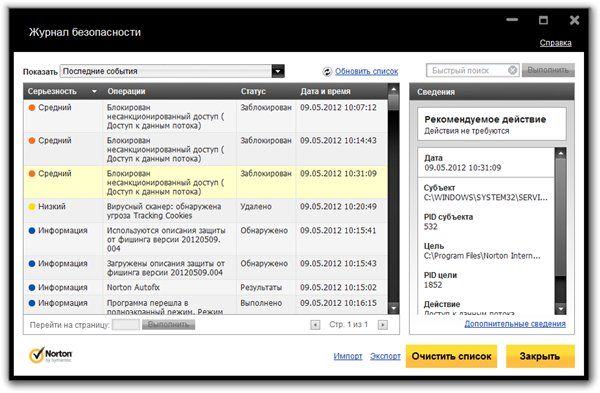The height and width of the screenshot is (393, 600).
Task: Click the Экспорт link
Action: point(385,356)
